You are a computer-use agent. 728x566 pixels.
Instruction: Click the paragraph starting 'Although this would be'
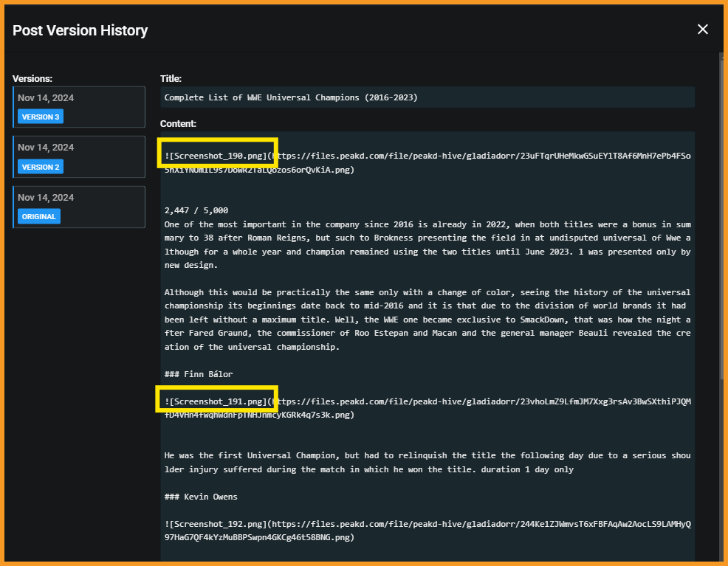(x=427, y=320)
